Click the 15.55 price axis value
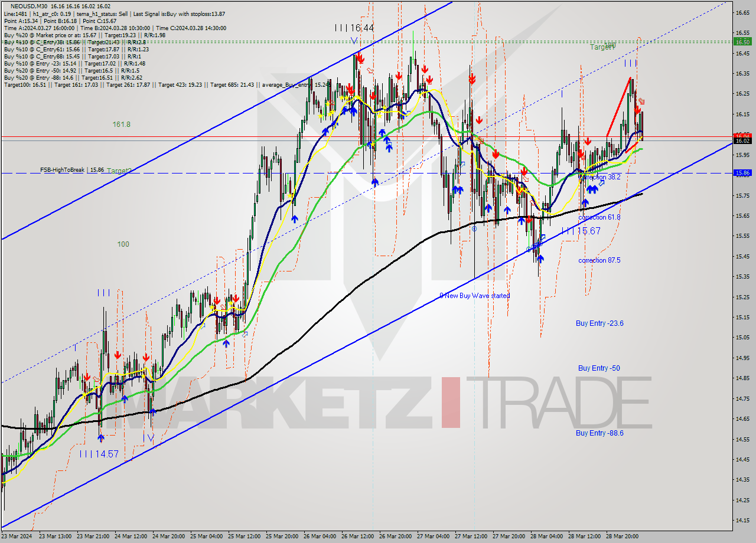 point(742,236)
